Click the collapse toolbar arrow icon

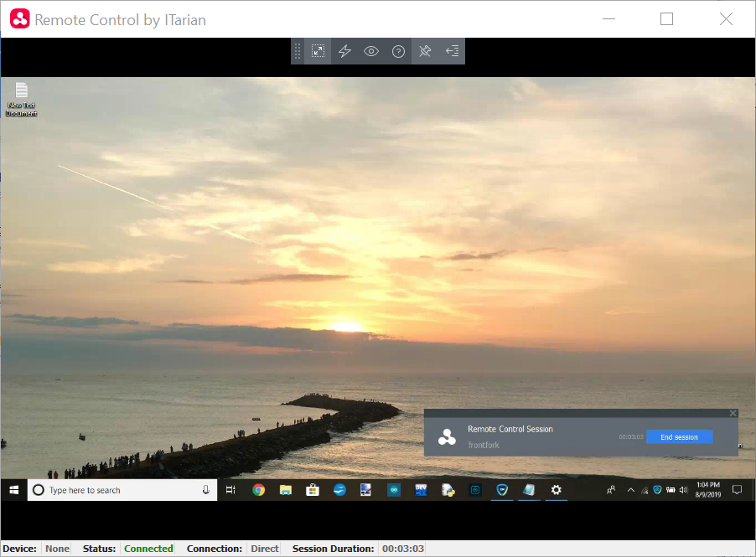453,51
